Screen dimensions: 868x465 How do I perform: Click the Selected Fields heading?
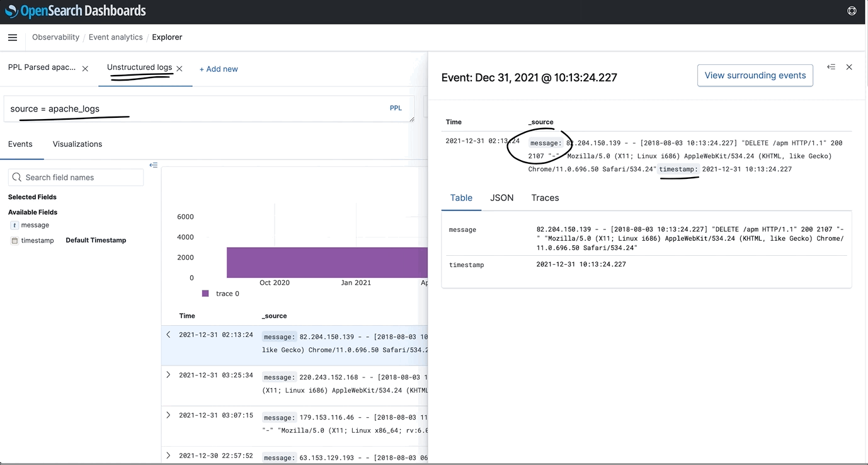tap(32, 197)
